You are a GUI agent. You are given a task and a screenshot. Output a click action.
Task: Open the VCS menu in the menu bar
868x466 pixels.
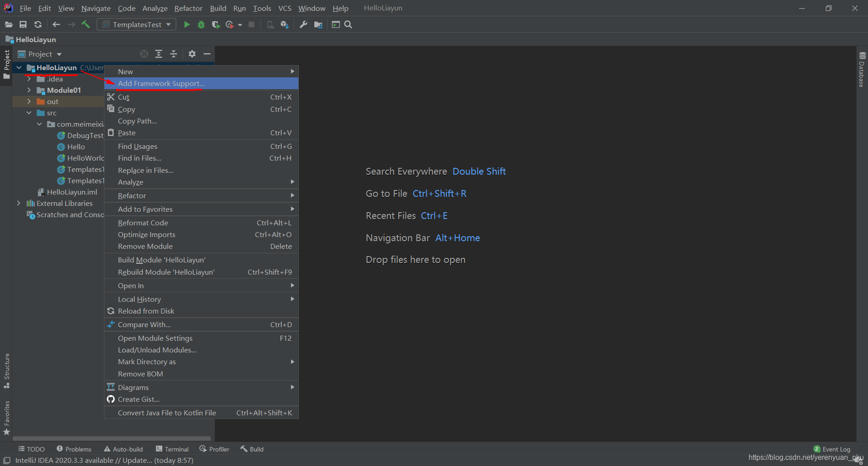(x=285, y=8)
